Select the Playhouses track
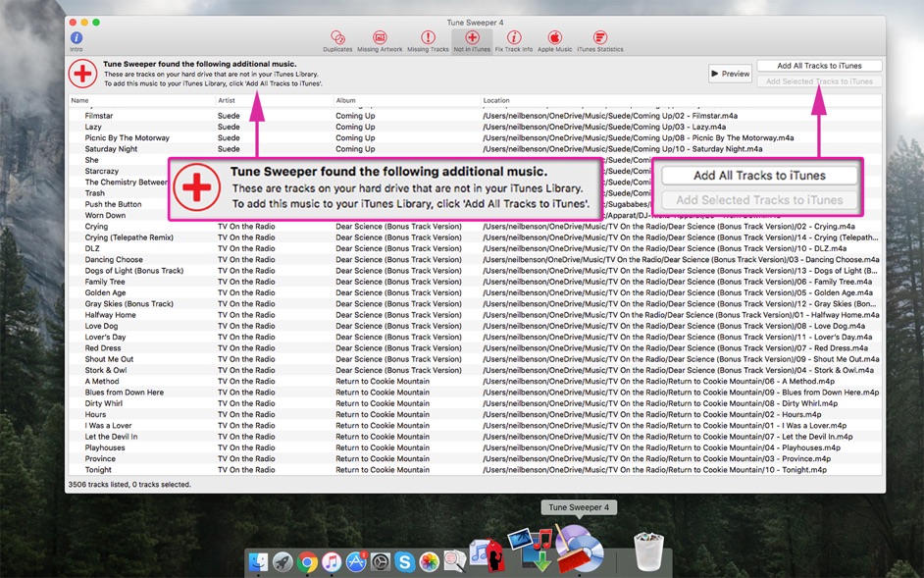The height and width of the screenshot is (578, 924). pyautogui.click(x=475, y=447)
